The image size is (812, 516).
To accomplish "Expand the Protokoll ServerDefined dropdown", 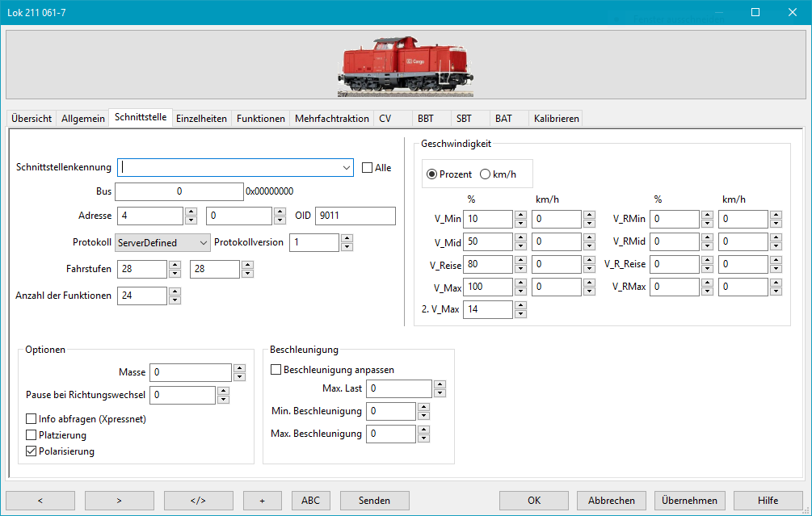I will click(202, 242).
